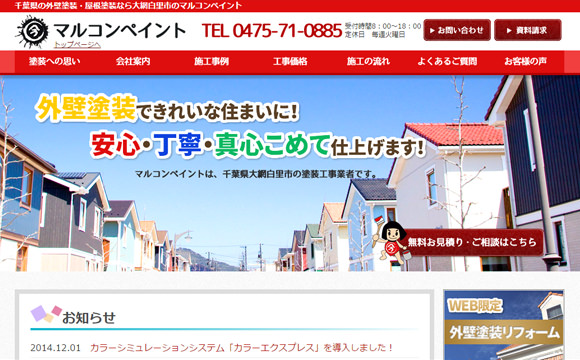
Task: Go to 施工の流れ menu item
Action: pyautogui.click(x=368, y=61)
